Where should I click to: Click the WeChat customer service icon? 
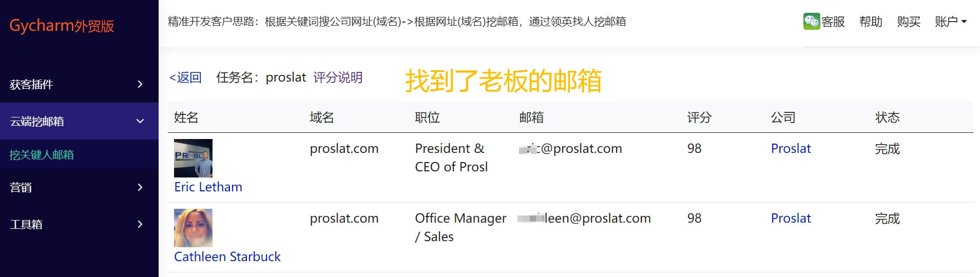click(x=811, y=22)
